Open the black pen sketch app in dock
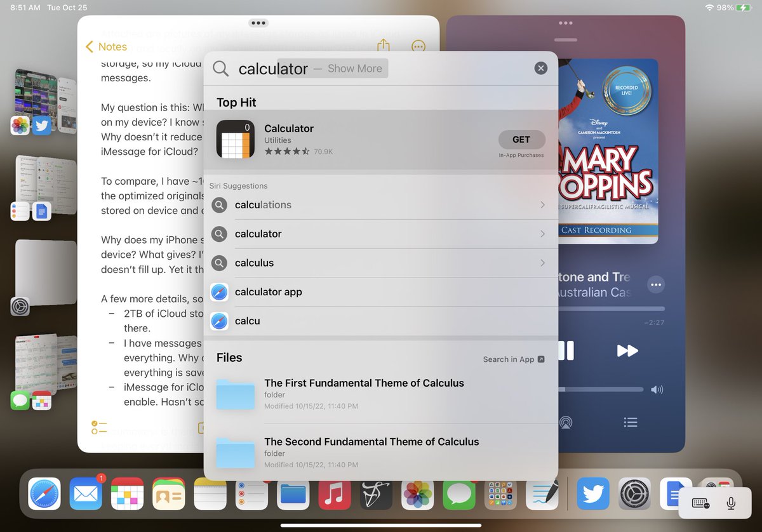This screenshot has width=762, height=532. point(377,494)
